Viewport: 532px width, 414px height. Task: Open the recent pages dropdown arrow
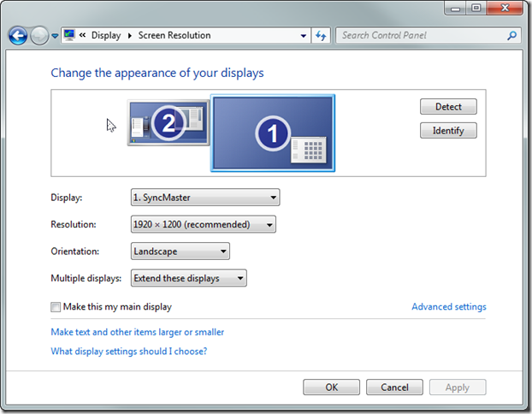[x=56, y=36]
